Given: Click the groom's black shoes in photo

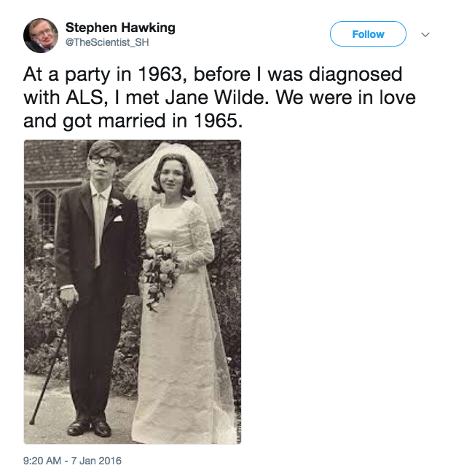Looking at the screenshot, I should pos(90,427).
